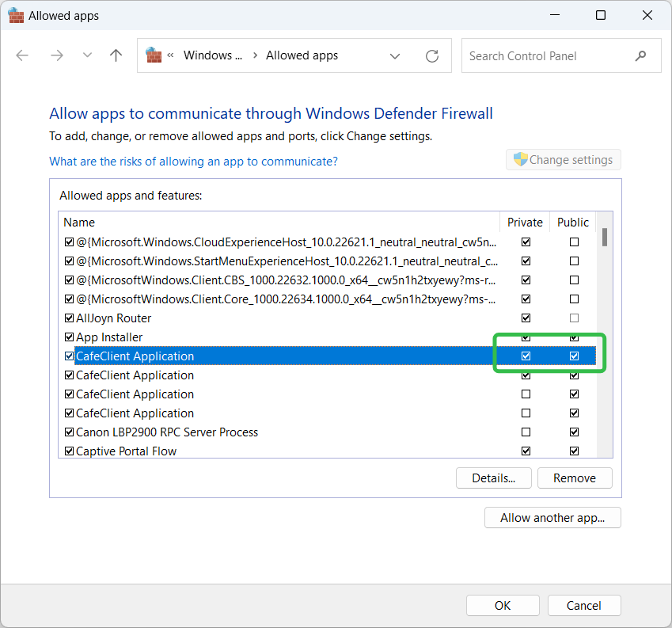Uncheck the Canon LBP2900 RPC Server checkbox
The image size is (672, 628).
(69, 432)
